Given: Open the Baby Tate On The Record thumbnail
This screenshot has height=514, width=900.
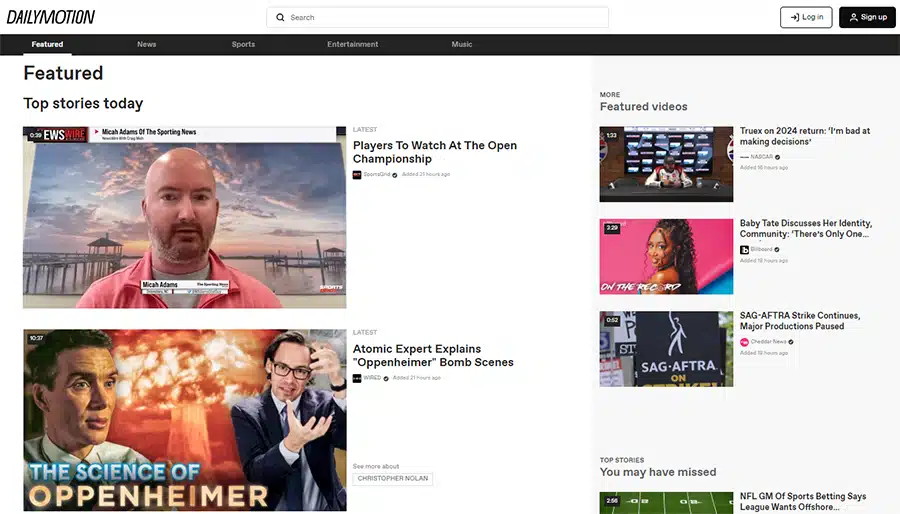Looking at the screenshot, I should (666, 256).
